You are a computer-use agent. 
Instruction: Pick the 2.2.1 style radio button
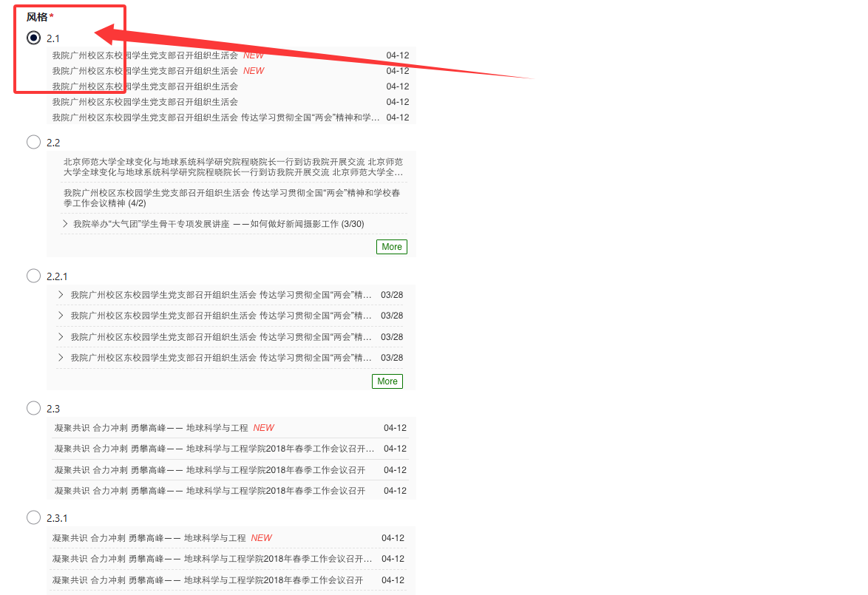pos(33,276)
